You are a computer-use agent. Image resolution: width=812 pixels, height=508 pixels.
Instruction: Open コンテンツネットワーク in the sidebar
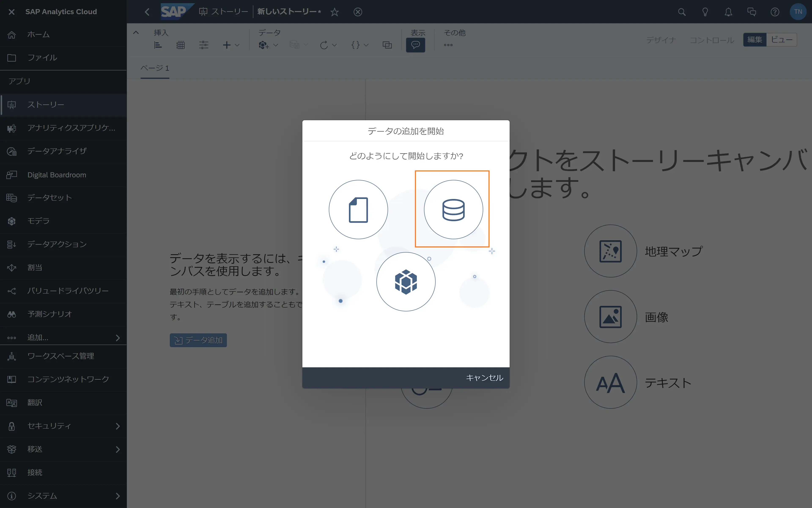63,379
